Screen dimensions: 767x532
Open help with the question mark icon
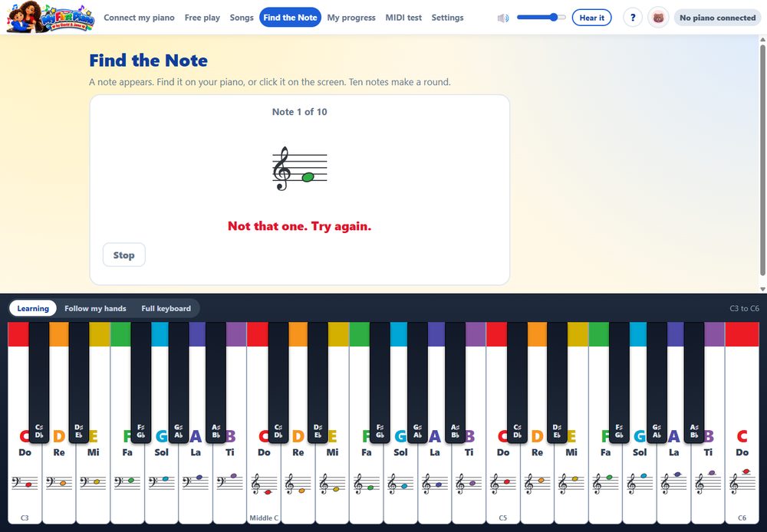point(633,18)
